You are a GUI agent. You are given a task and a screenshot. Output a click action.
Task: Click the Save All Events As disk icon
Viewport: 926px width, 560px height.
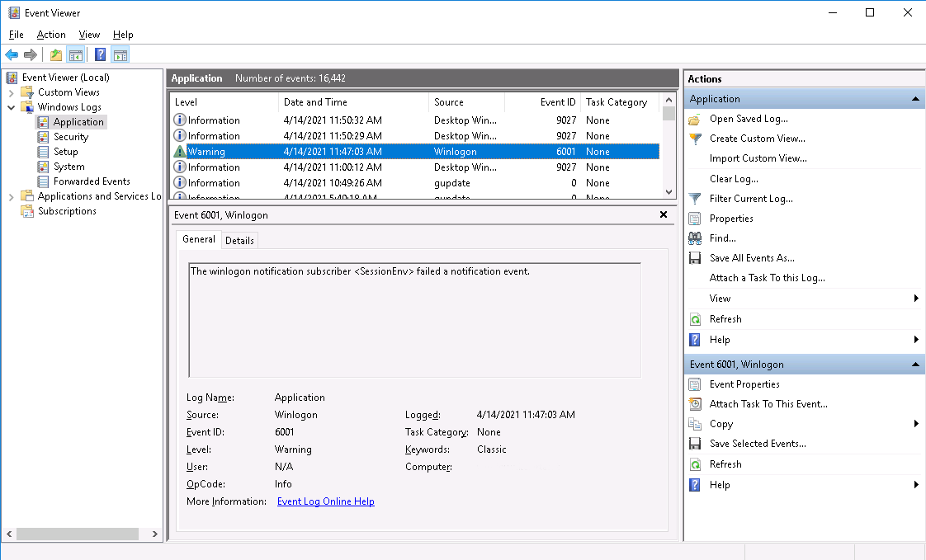tap(695, 258)
